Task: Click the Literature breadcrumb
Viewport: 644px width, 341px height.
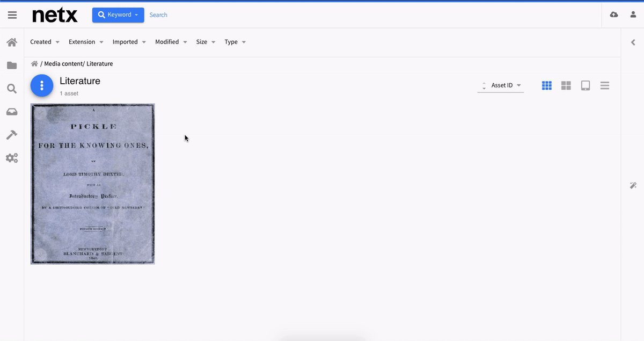Action: (100, 63)
